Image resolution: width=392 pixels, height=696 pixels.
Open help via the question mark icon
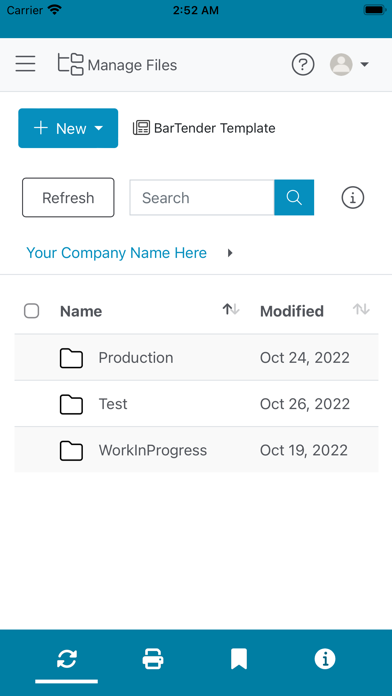click(x=303, y=65)
